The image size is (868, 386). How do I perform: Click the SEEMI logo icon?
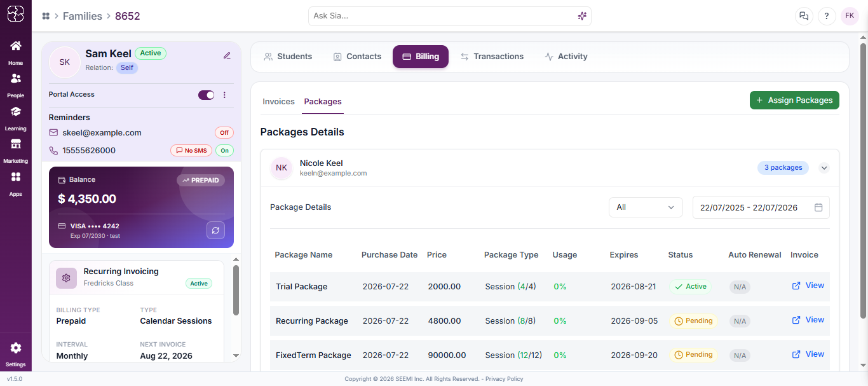(15, 13)
